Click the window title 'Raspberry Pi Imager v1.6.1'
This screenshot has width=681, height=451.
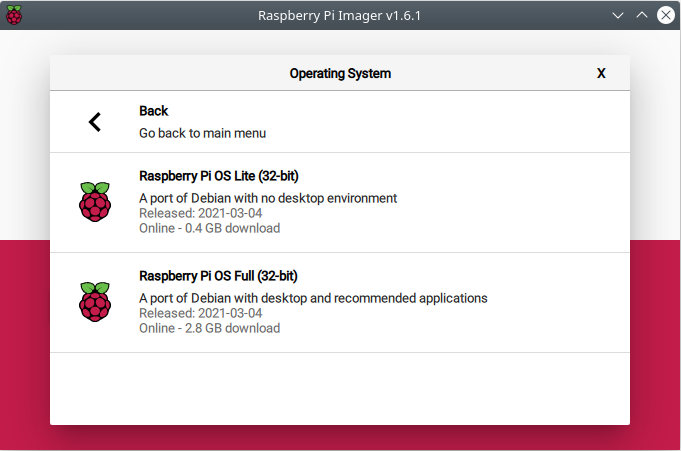pyautogui.click(x=339, y=16)
